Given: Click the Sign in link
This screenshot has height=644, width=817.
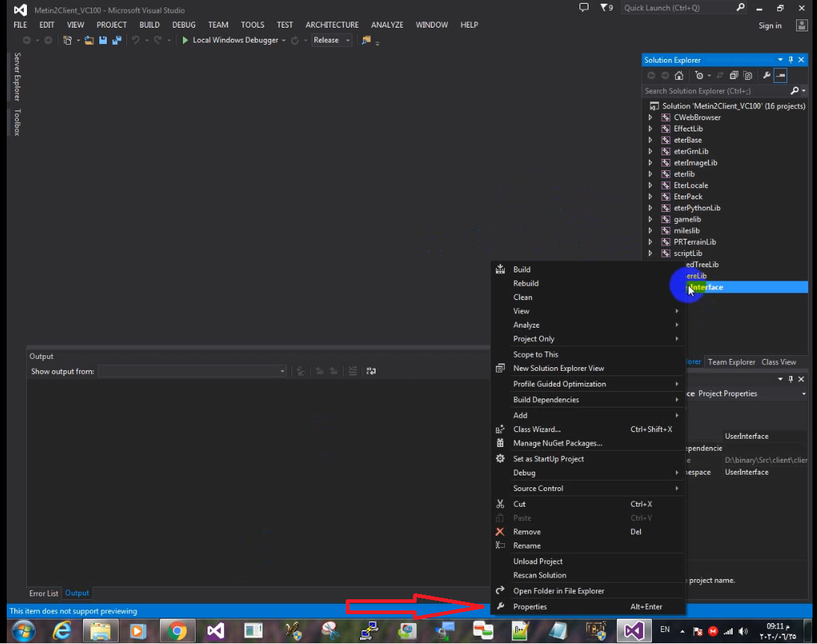Looking at the screenshot, I should 770,25.
